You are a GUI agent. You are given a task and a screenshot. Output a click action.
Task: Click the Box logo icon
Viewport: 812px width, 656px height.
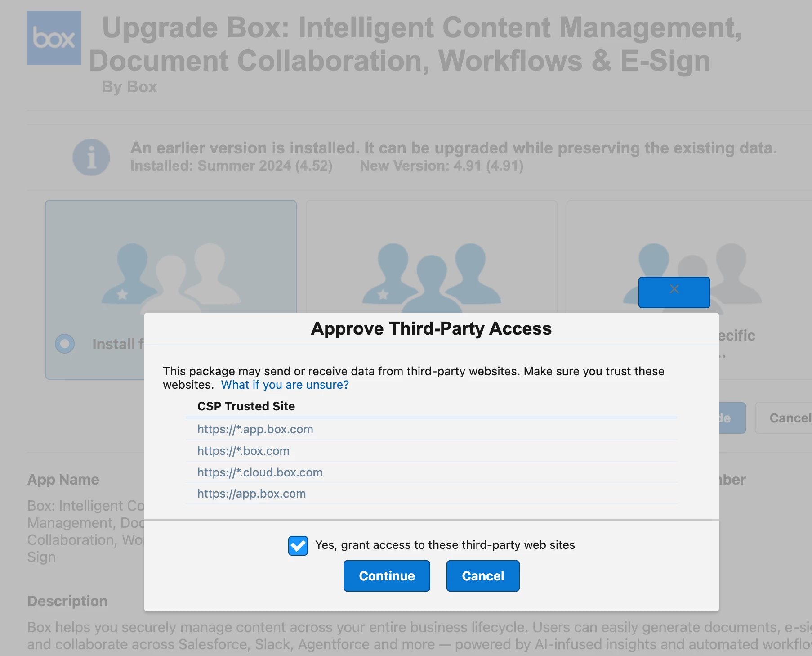tap(54, 38)
